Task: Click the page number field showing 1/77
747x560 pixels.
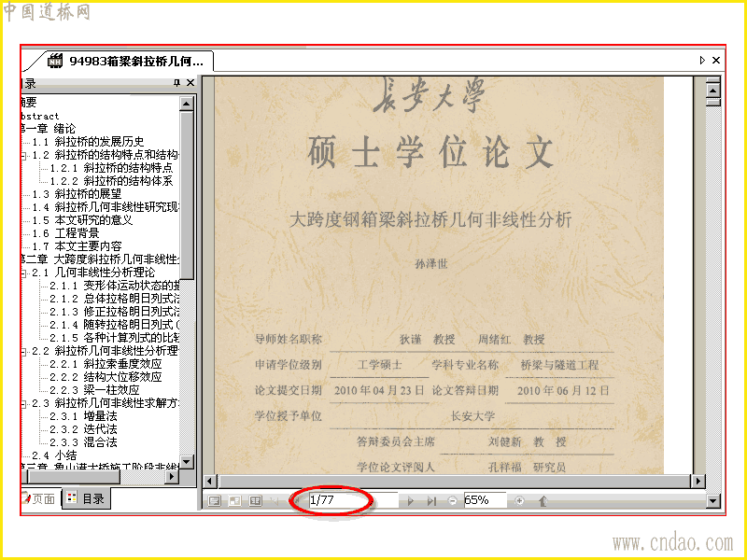Action: 353,500
